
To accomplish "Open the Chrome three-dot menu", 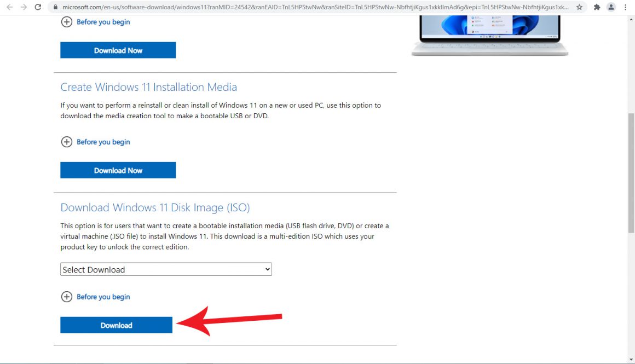I will pos(626,7).
